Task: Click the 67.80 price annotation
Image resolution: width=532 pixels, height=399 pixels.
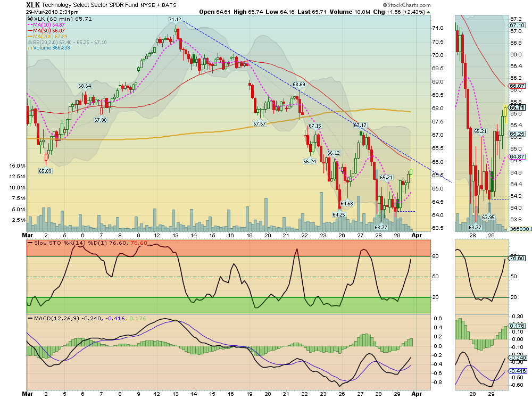Action: 101,120
